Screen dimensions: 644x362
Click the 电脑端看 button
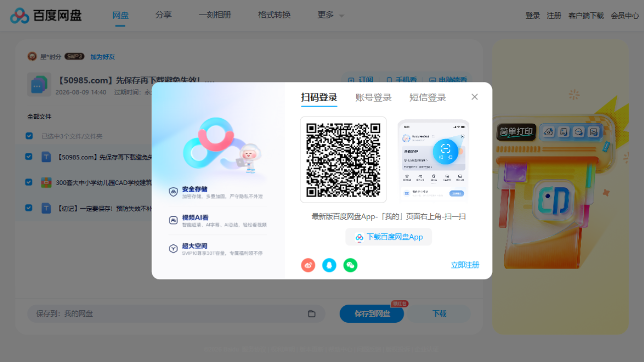448,79
